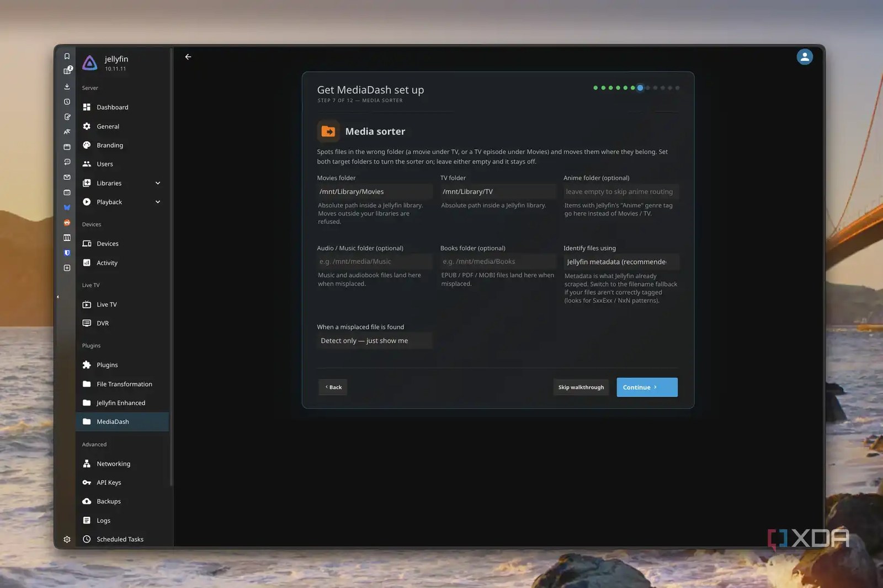
Task: Open API Keys page
Action: pyautogui.click(x=123, y=483)
